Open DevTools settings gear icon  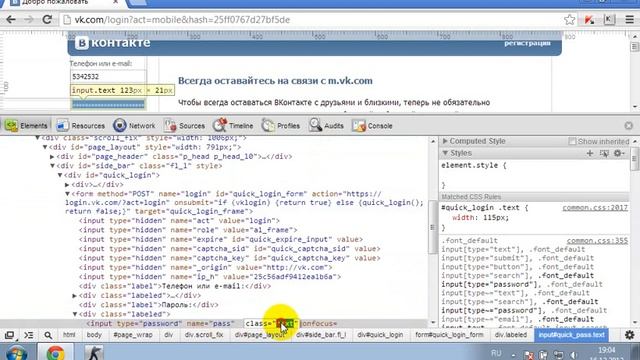point(630,335)
